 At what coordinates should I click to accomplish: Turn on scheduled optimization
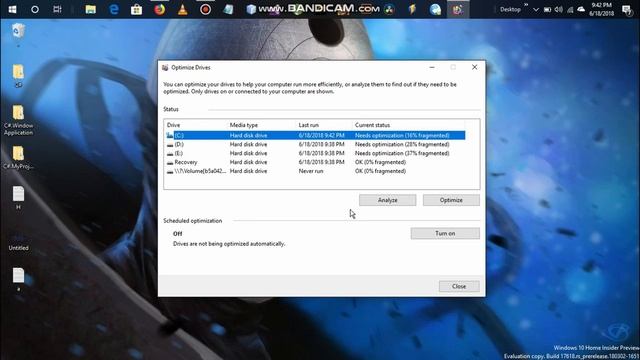click(445, 233)
